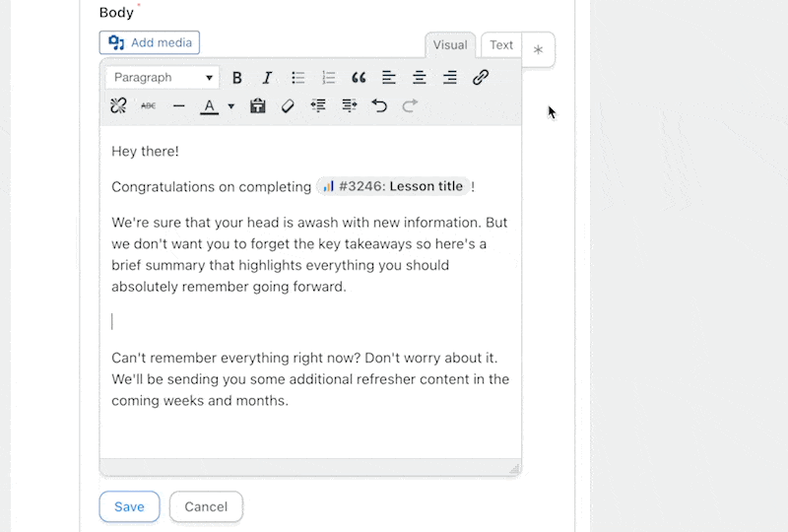Apply blockquote formatting
Screen dimensions: 788x532
(359, 78)
